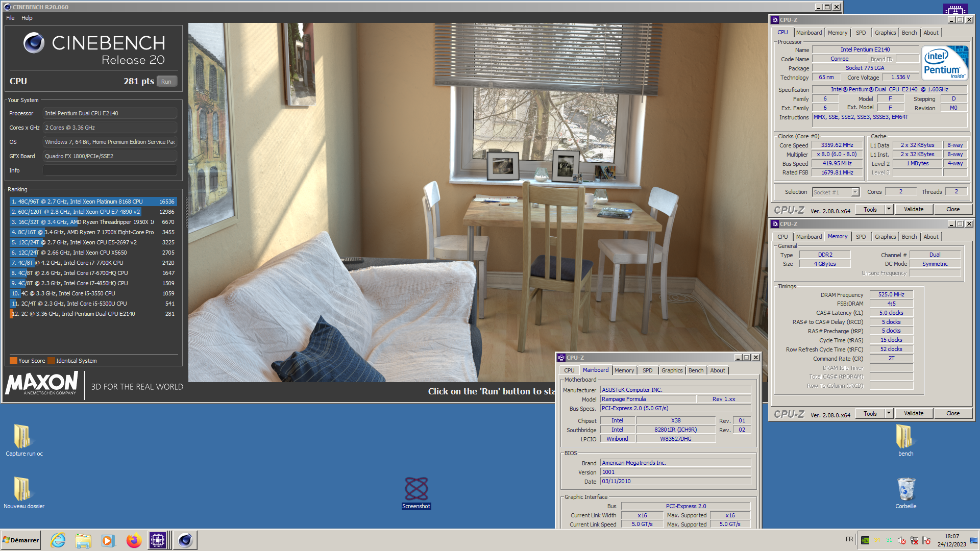980x551 pixels.
Task: Open Graphics tab in top CPU-Z window
Action: [885, 33]
